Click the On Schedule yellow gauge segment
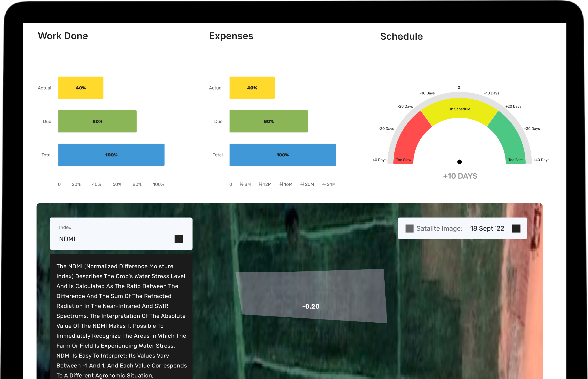 pyautogui.click(x=459, y=109)
